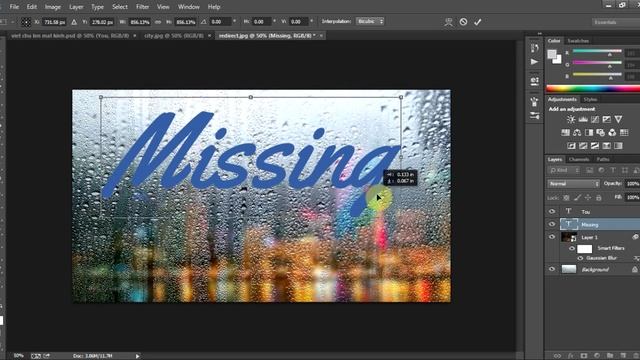
Task: Hide the Background layer
Action: pyautogui.click(x=552, y=269)
